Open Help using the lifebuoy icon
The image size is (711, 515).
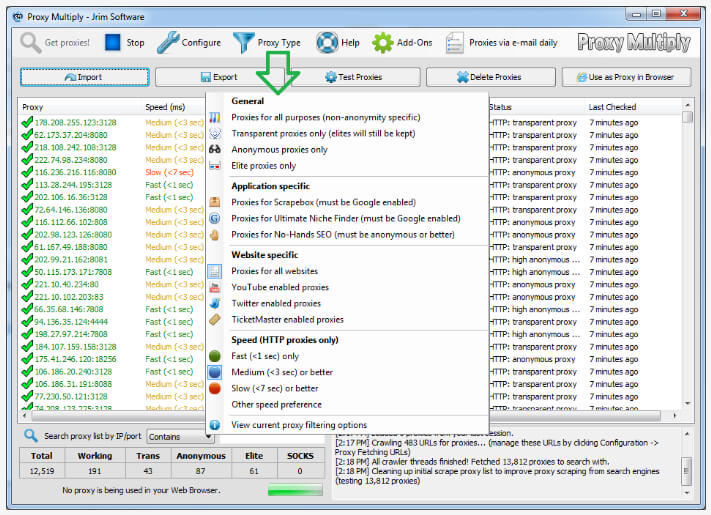click(x=327, y=43)
